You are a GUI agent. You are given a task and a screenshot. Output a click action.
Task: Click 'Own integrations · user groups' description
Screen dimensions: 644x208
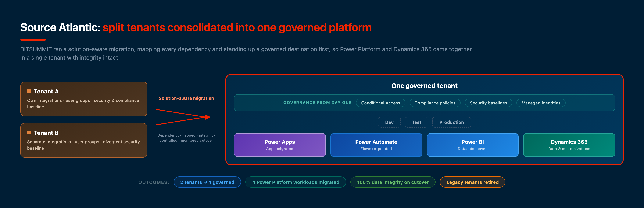pyautogui.click(x=83, y=104)
